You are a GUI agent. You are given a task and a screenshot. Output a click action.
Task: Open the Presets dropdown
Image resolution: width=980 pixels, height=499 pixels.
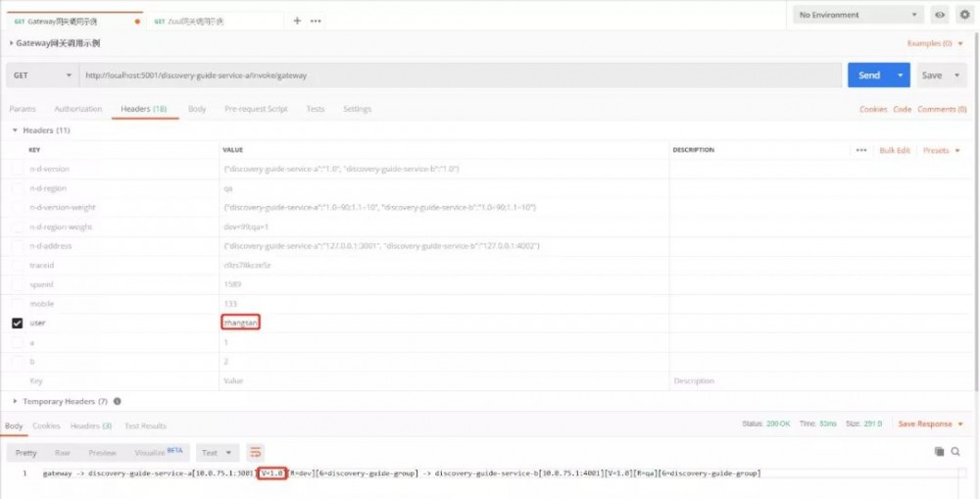(x=941, y=150)
